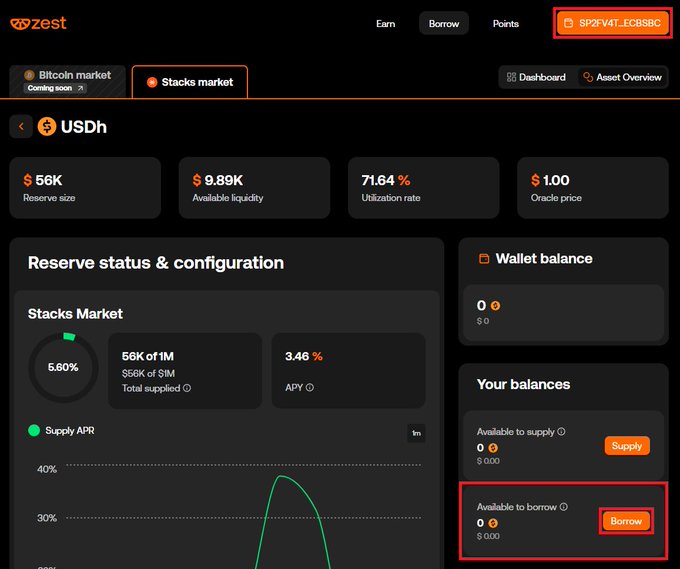Click the Total supplied info icon
680x569 pixels.
[x=187, y=388]
